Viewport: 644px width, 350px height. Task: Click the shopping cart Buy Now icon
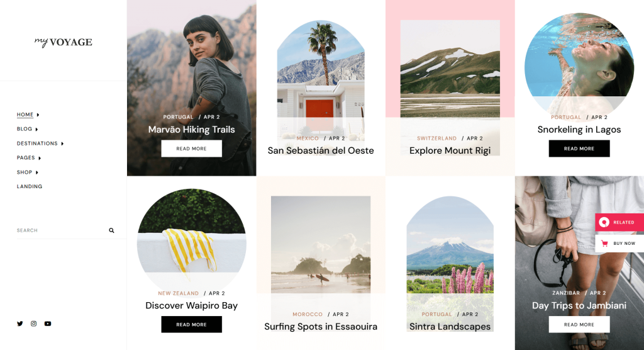coord(604,244)
